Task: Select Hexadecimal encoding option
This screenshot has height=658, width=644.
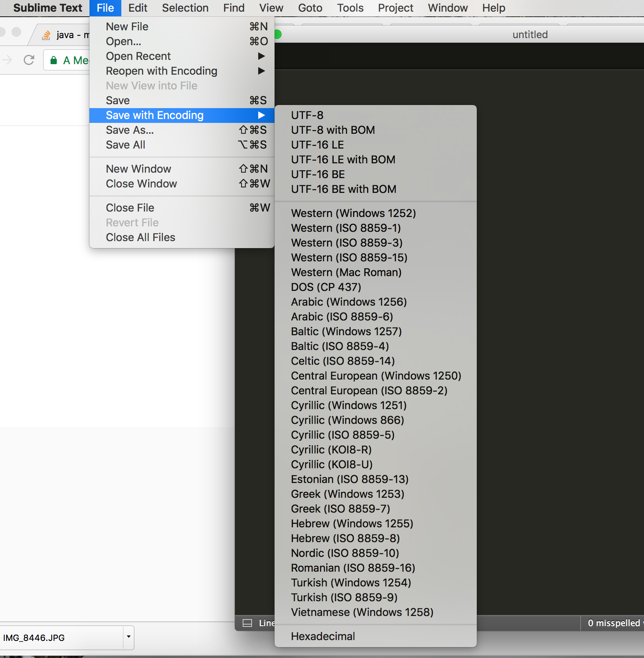Action: [x=376, y=636]
